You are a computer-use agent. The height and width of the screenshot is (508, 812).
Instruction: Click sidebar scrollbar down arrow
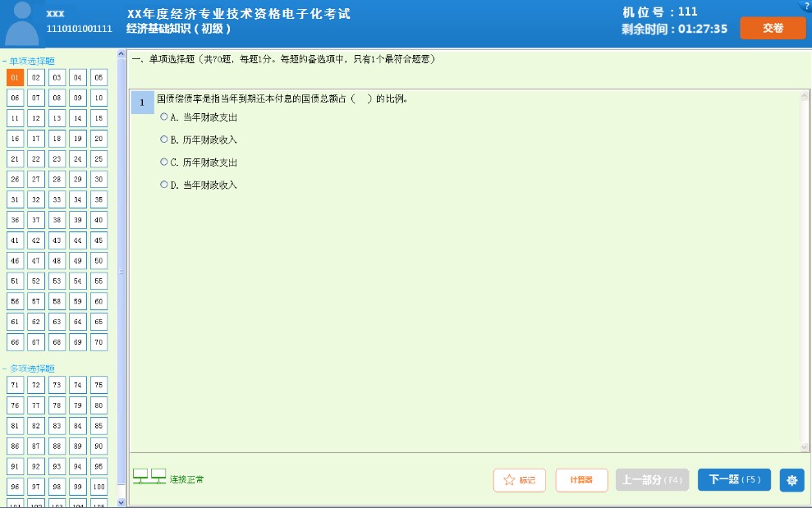[x=122, y=501]
